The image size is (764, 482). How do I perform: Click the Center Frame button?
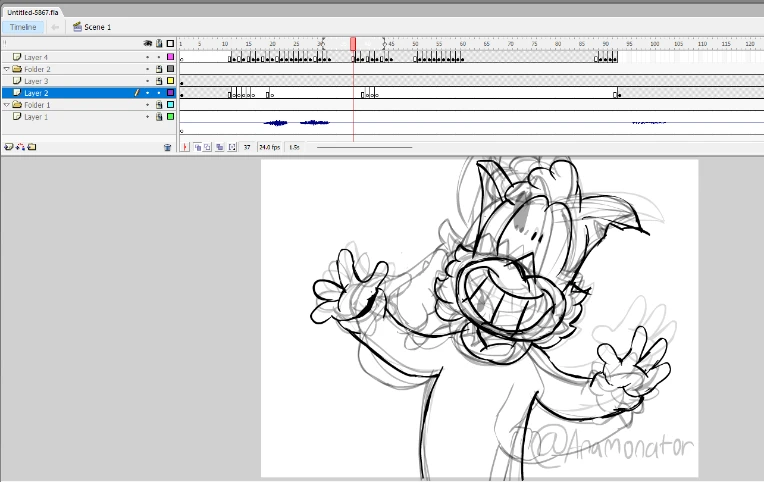185,147
